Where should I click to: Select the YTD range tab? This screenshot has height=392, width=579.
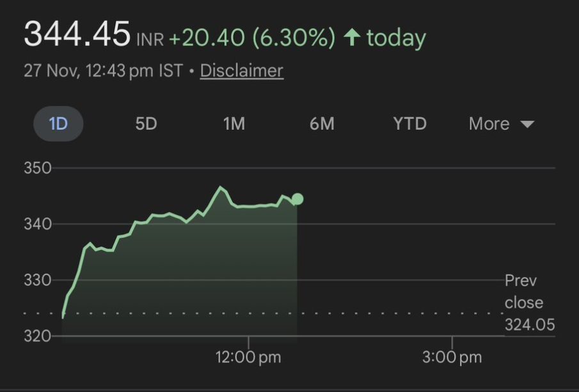pos(409,123)
